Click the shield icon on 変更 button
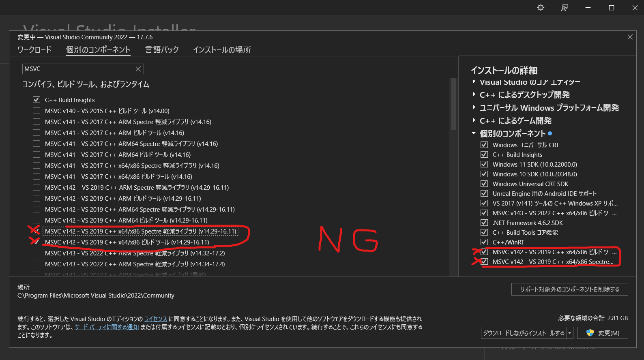The width and height of the screenshot is (644, 360). pyautogui.click(x=590, y=333)
